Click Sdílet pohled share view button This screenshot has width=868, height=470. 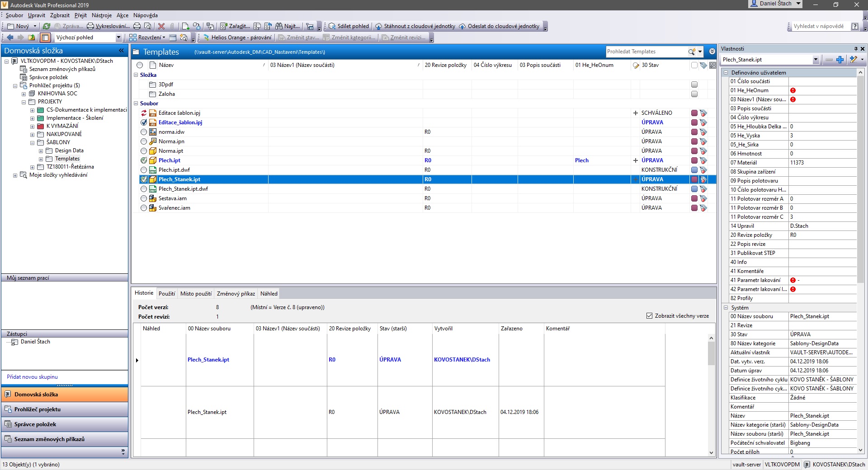pyautogui.click(x=349, y=26)
